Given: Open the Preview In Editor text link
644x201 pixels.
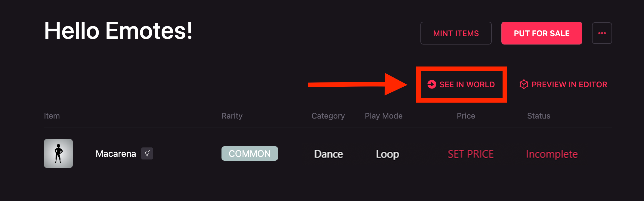Looking at the screenshot, I should pyautogui.click(x=569, y=85).
